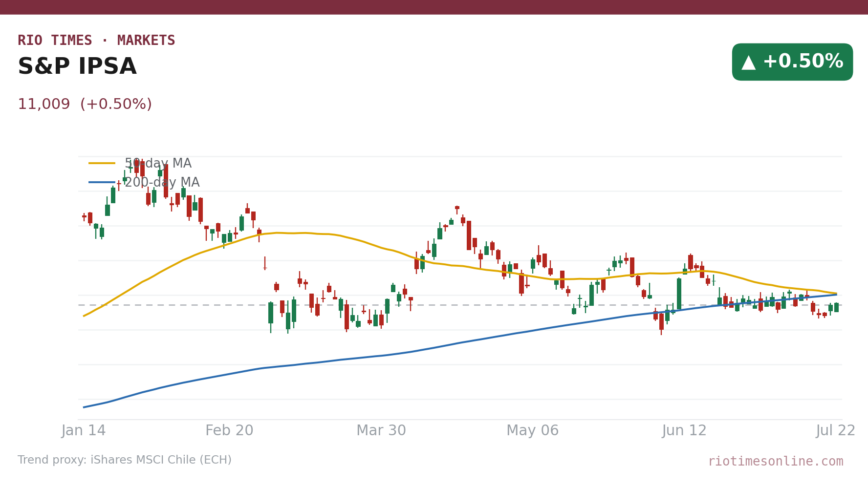Screen dimensions: 868x488
Task: Open the riotimesonline.com link
Action: click(776, 462)
